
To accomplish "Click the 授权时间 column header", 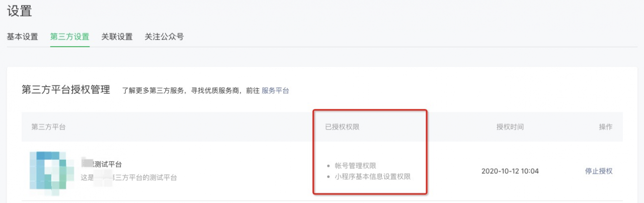I will 510,127.
